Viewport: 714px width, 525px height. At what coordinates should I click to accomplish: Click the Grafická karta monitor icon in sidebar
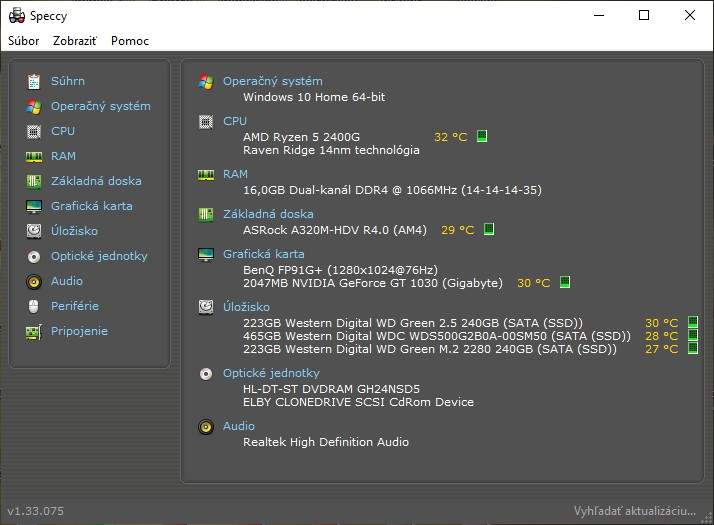pyautogui.click(x=34, y=206)
